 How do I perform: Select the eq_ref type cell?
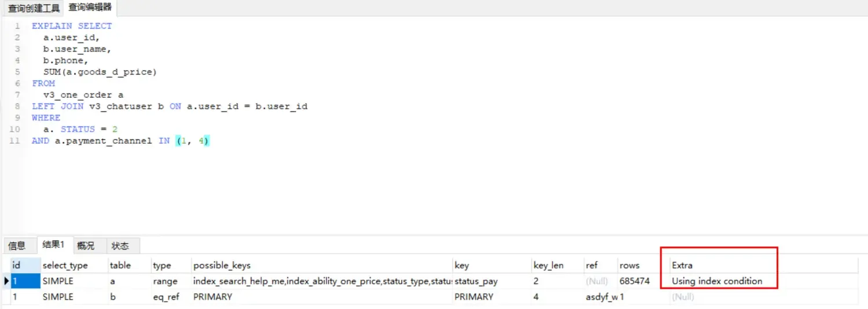click(165, 297)
